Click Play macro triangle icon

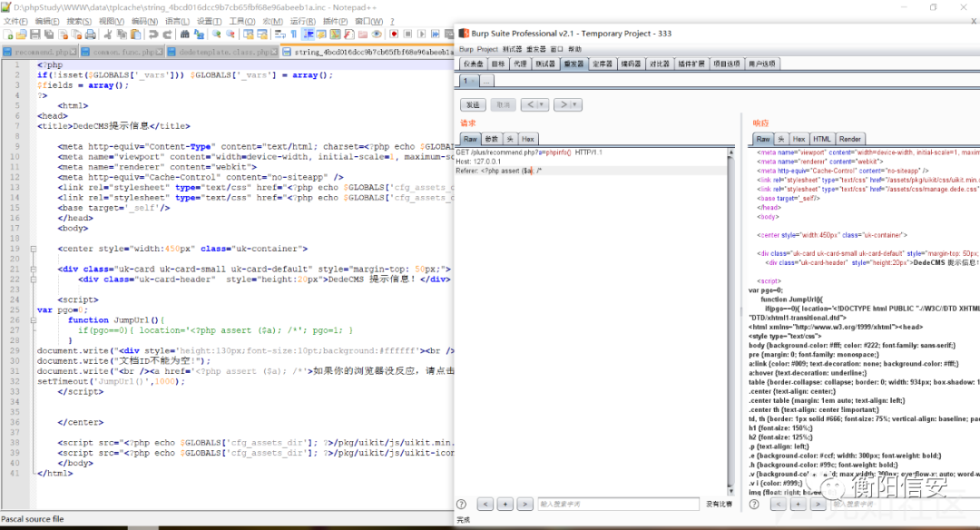421,34
